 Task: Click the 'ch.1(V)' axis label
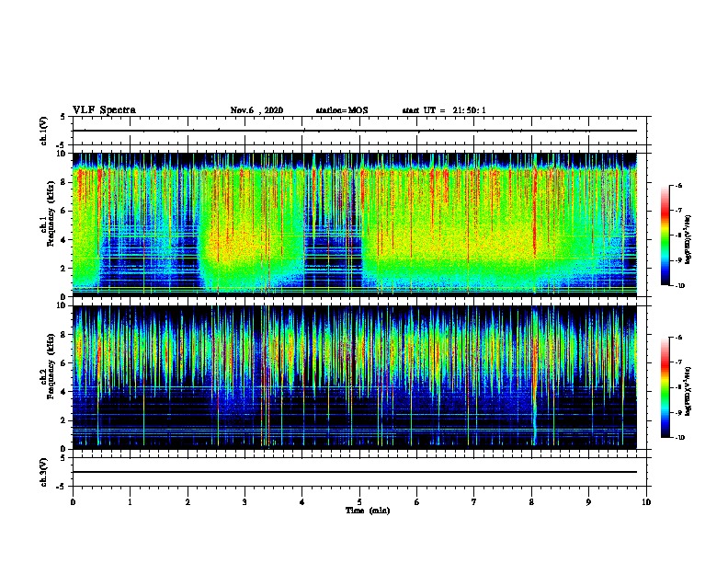pos(44,131)
